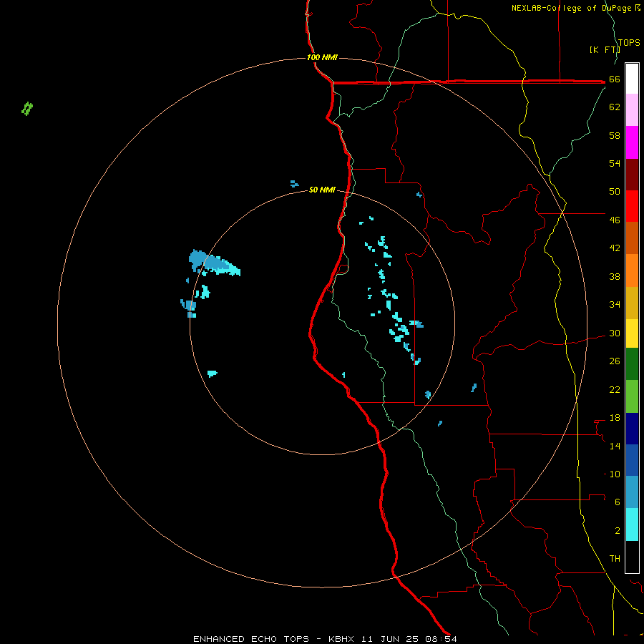Click the bright red legend swatch

click(632, 206)
